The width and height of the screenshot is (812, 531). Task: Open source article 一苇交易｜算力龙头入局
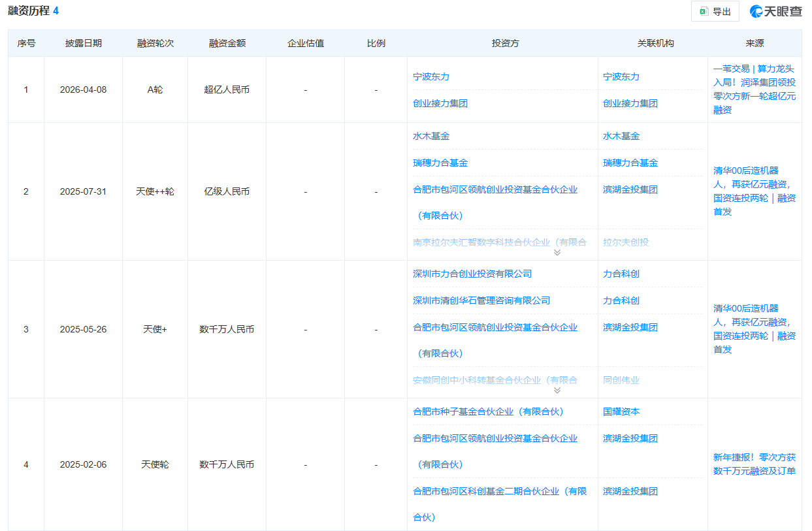pyautogui.click(x=755, y=89)
